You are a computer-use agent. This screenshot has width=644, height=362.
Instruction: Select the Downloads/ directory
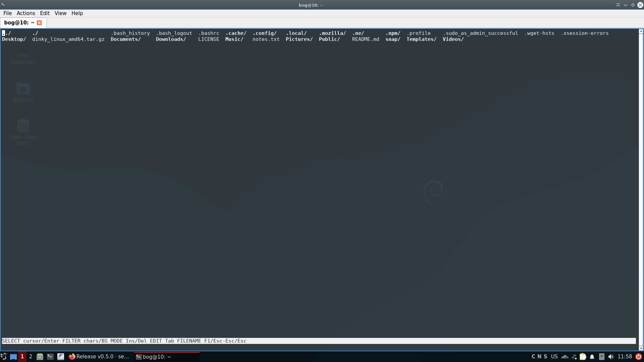[171, 39]
